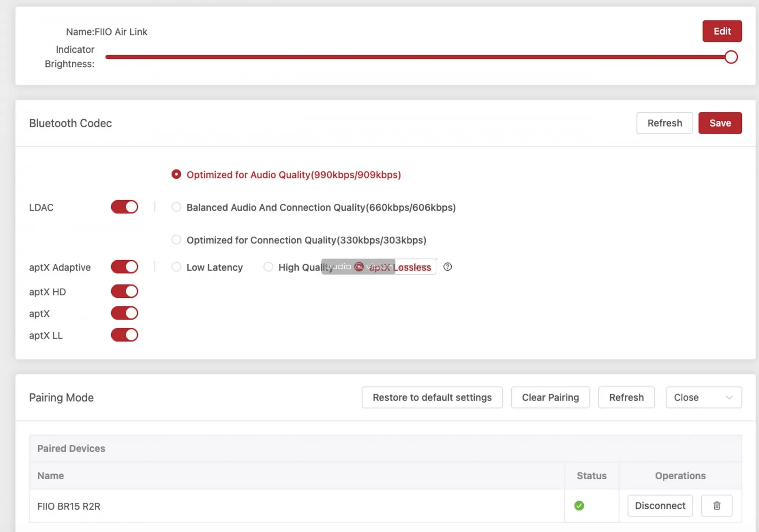Turn off the aptX codec switch
Viewport: 759px width, 532px height.
124,313
